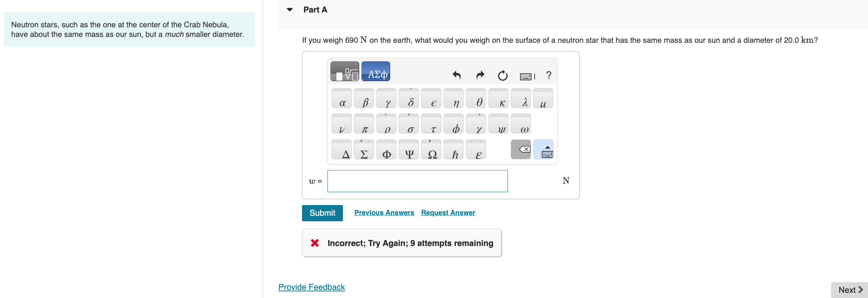Reset the answer with the circular reset icon

click(502, 76)
